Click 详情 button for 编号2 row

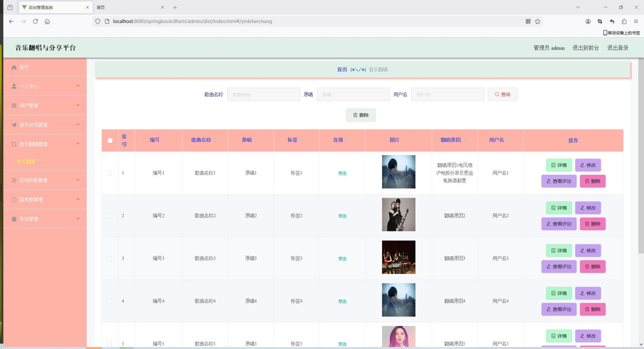(559, 208)
